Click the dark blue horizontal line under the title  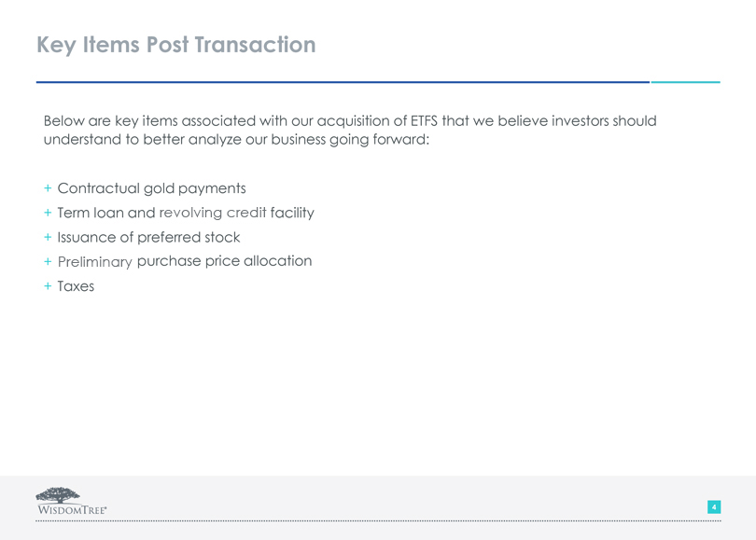(x=342, y=82)
